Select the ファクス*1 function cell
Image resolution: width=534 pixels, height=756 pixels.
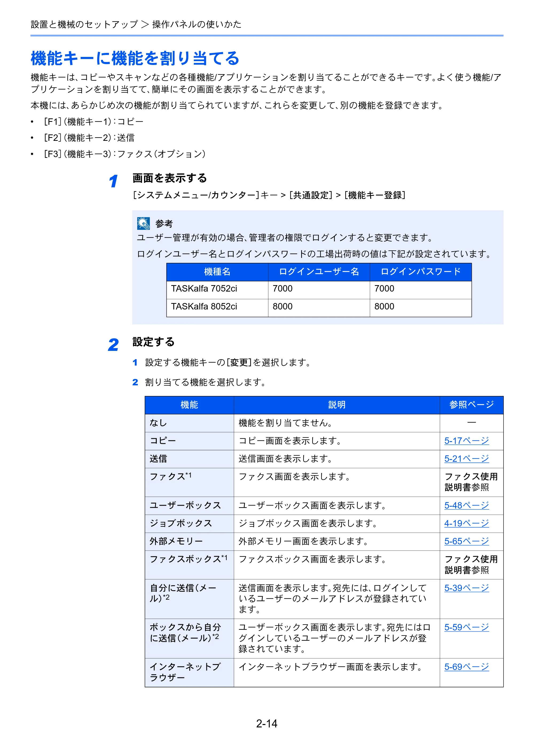click(x=189, y=482)
